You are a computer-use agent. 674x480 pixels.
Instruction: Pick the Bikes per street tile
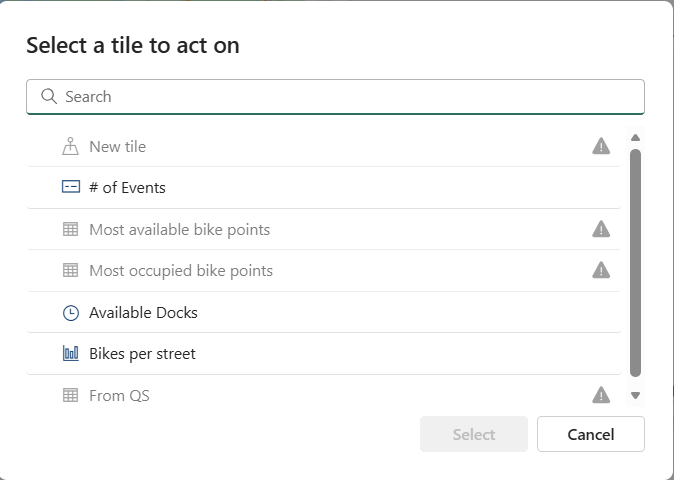[142, 354]
